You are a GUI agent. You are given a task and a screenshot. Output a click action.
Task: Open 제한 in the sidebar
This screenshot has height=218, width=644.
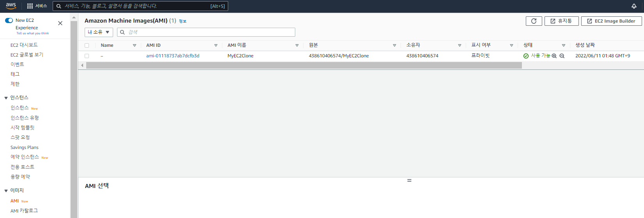coord(15,84)
